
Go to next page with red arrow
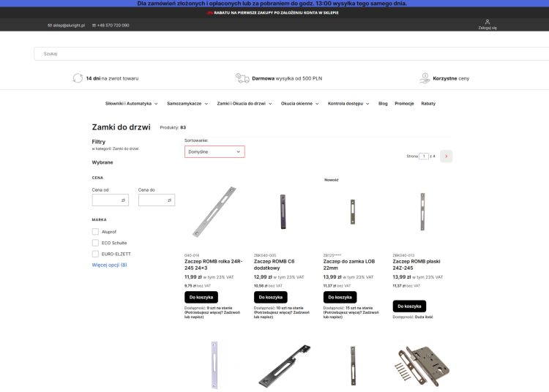pyautogui.click(x=447, y=156)
